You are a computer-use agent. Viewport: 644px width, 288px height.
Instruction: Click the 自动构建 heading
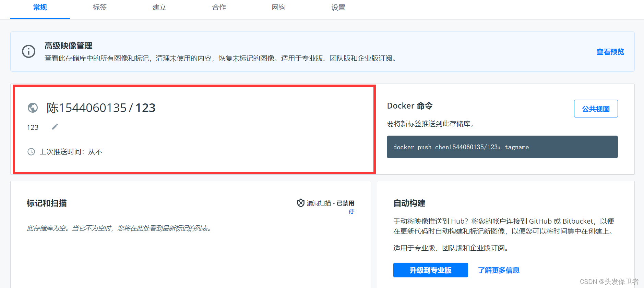click(409, 203)
